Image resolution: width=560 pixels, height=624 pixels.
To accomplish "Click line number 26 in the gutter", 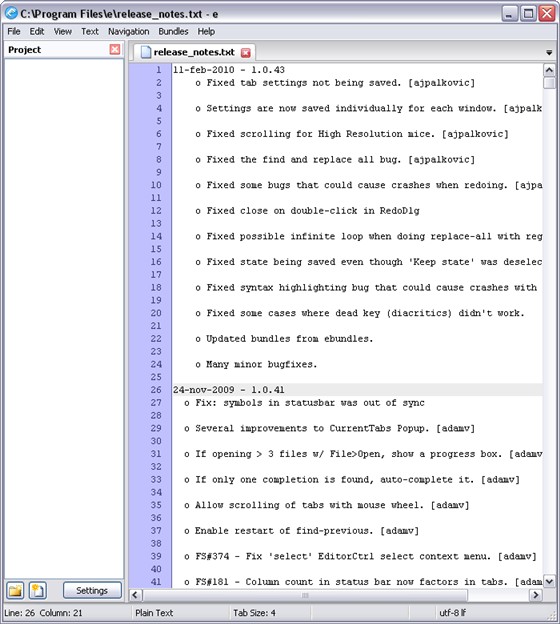I will 156,390.
